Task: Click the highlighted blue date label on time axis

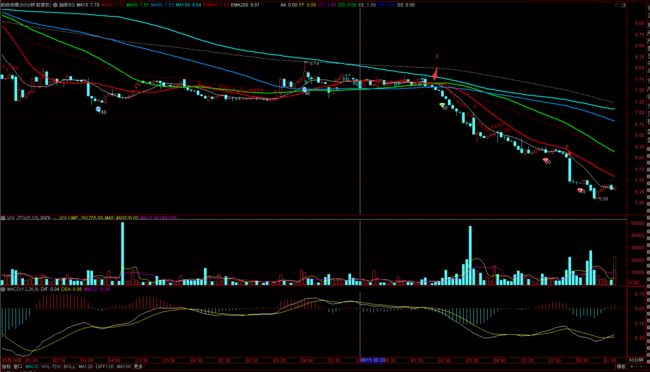Action: 373,360
